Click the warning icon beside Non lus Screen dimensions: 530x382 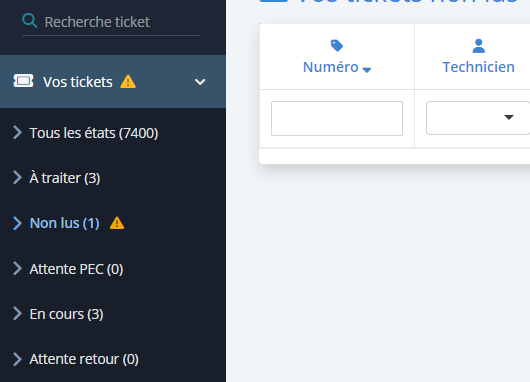coord(117,223)
